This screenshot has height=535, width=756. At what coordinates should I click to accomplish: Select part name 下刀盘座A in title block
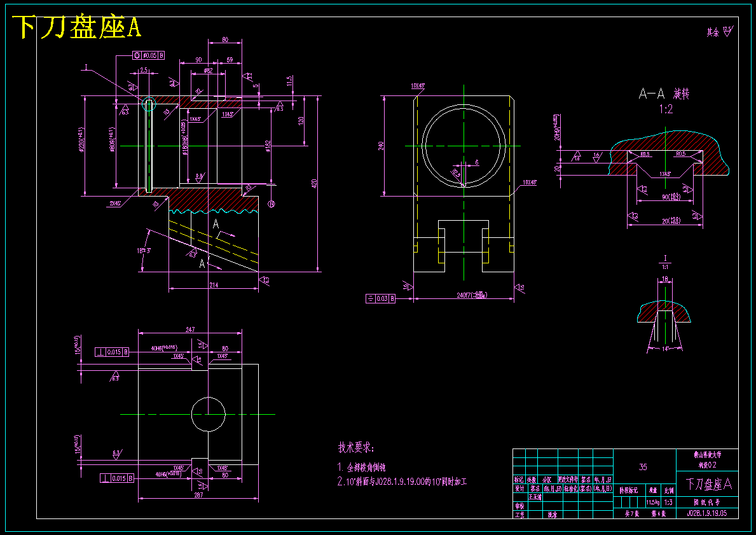coord(708,484)
